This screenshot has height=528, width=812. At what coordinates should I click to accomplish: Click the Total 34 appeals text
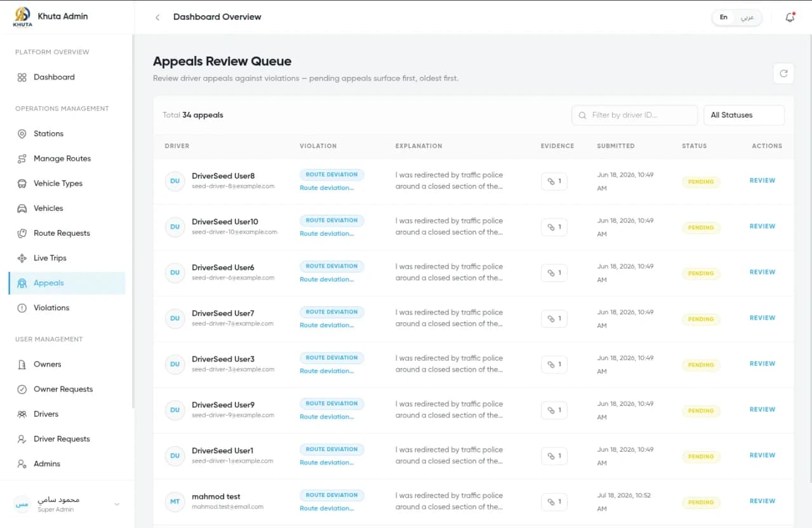[x=193, y=116]
